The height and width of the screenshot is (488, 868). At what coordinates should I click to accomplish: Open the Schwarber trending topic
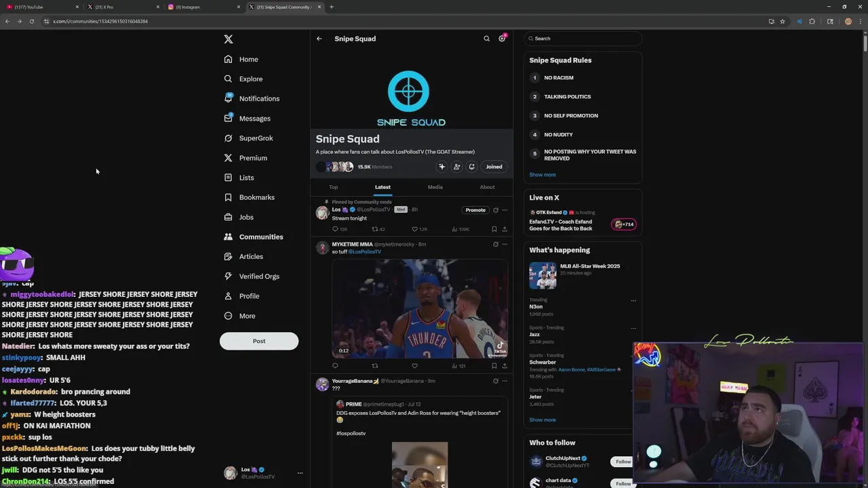542,362
